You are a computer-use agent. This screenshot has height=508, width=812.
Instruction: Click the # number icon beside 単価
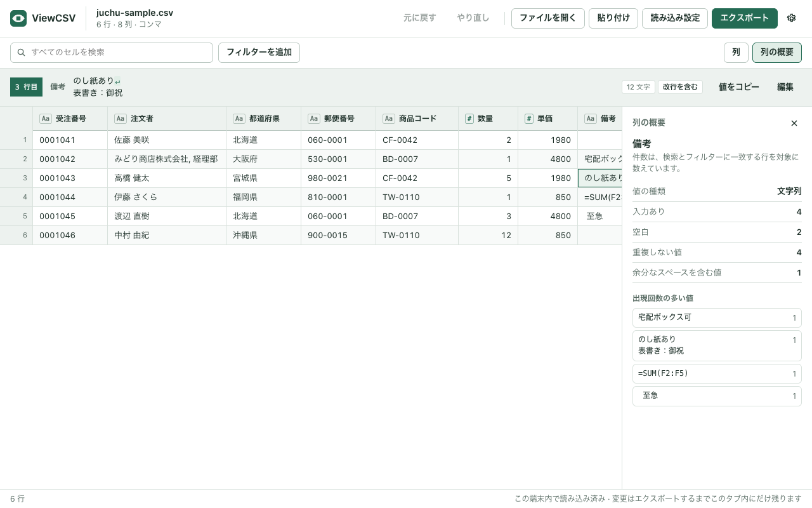529,119
